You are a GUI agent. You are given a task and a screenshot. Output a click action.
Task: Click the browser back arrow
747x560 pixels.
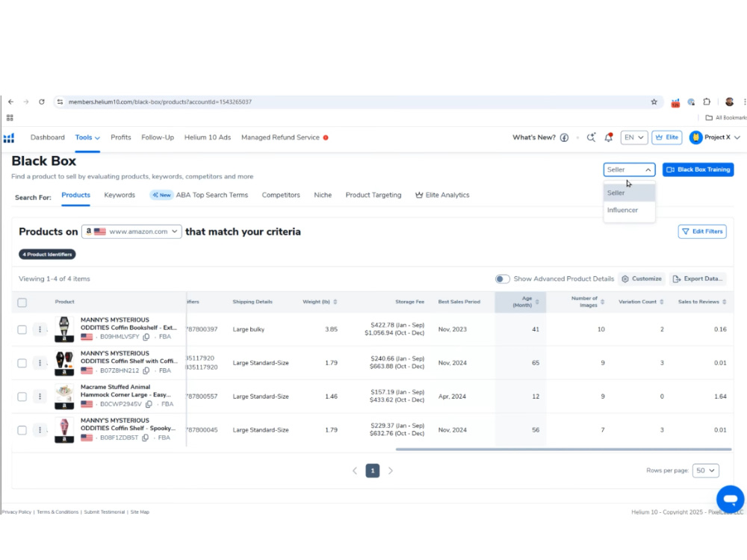tap(11, 102)
